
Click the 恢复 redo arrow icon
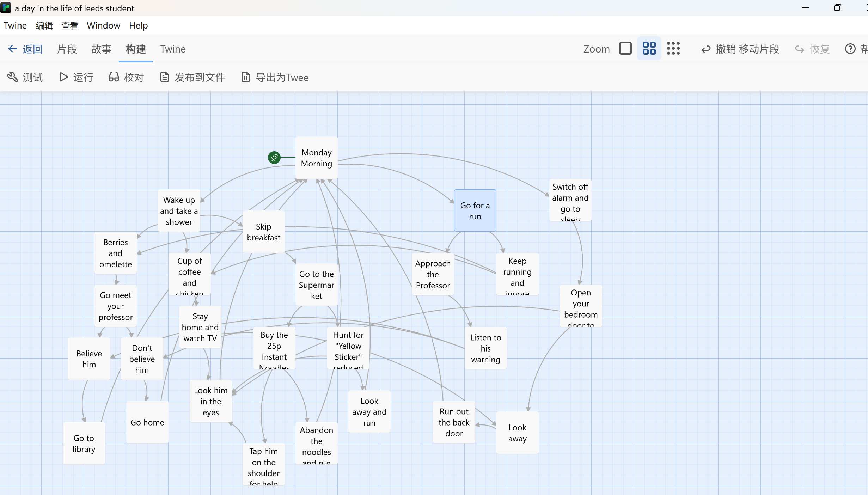tap(799, 49)
